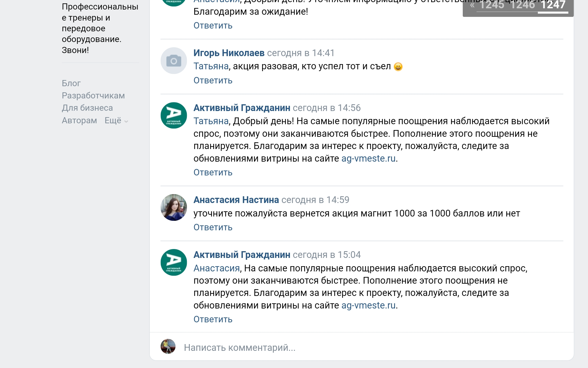Click the ad text about профессиональные тренеры
Viewport: 588px width, 368px height.
100,28
